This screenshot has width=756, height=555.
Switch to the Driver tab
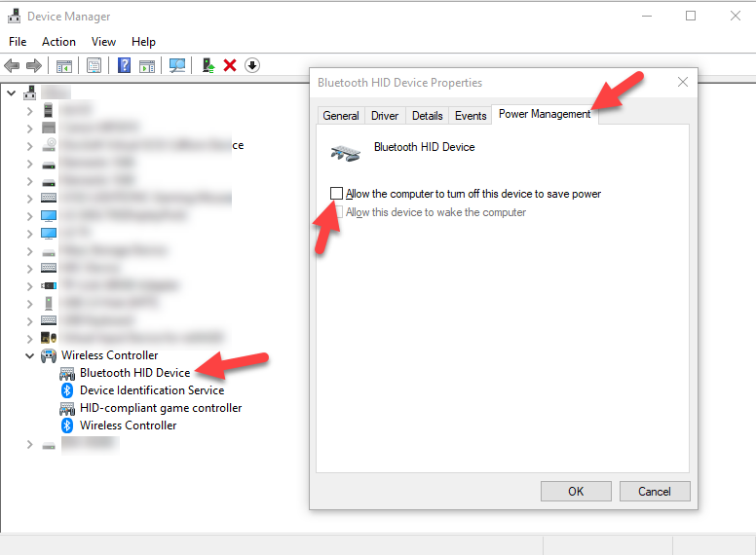click(385, 116)
